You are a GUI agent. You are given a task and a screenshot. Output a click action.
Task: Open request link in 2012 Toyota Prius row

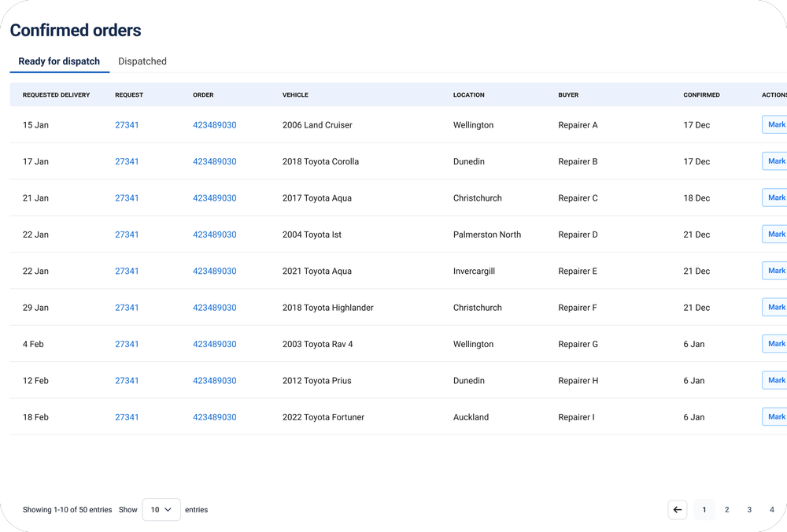pyautogui.click(x=127, y=381)
